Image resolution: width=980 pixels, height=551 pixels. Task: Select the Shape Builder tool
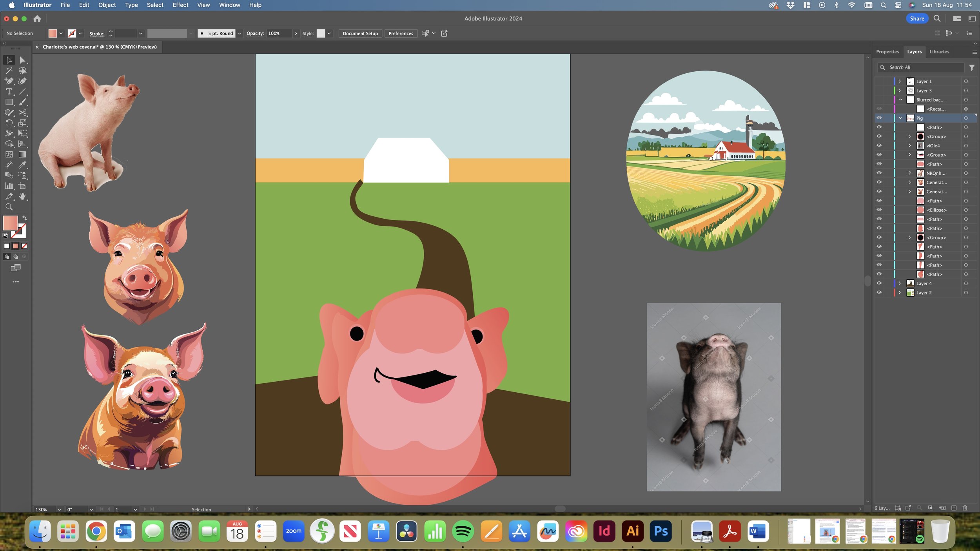[x=9, y=144]
